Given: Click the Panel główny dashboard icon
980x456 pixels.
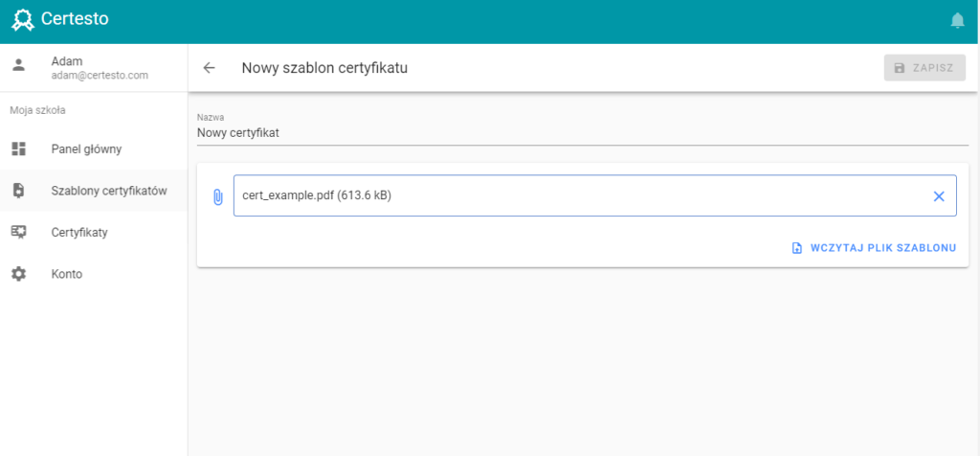Looking at the screenshot, I should pos(19,148).
